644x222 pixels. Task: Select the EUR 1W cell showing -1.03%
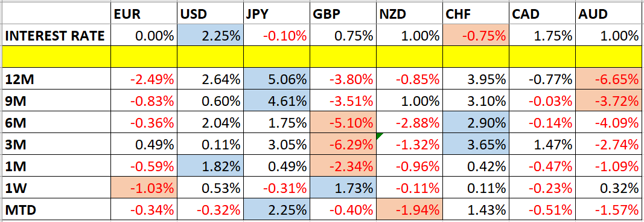coord(144,188)
